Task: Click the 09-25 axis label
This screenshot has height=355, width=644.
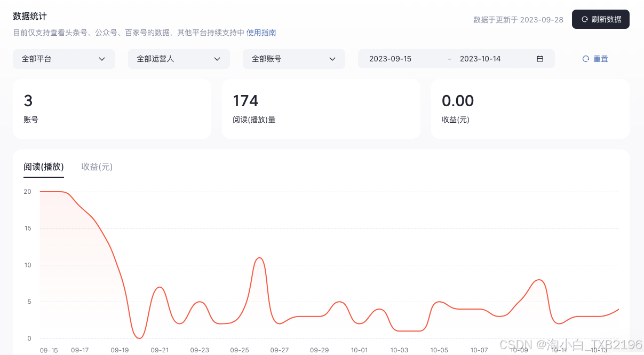Action: tap(240, 350)
